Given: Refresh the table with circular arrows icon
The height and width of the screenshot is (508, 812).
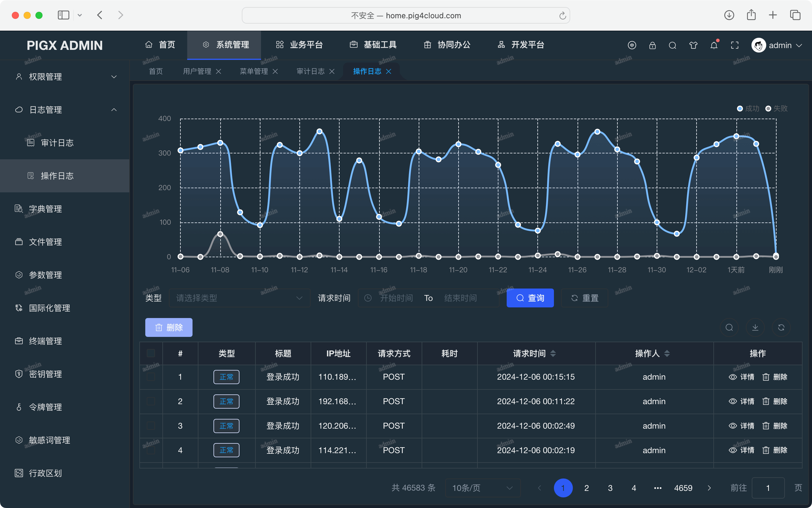Looking at the screenshot, I should point(781,327).
